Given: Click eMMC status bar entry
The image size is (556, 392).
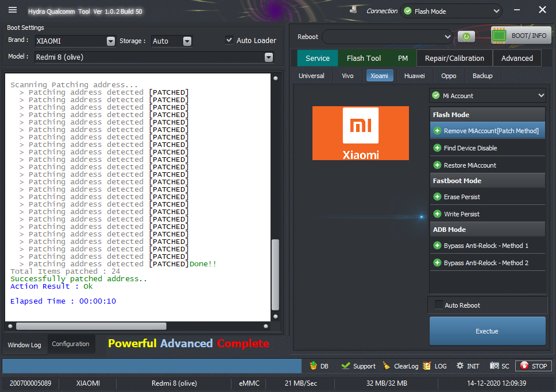Looking at the screenshot, I should pos(249,383).
